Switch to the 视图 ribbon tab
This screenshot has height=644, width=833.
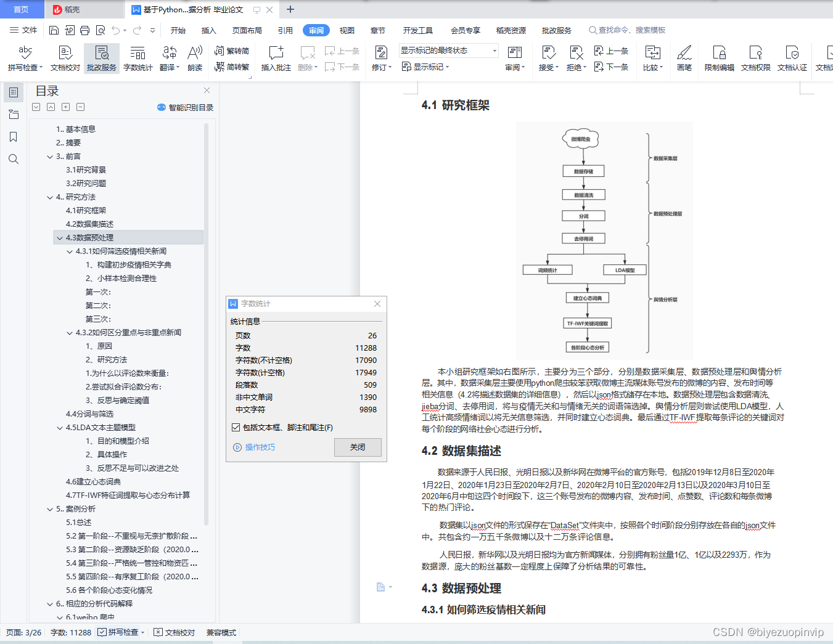[347, 30]
